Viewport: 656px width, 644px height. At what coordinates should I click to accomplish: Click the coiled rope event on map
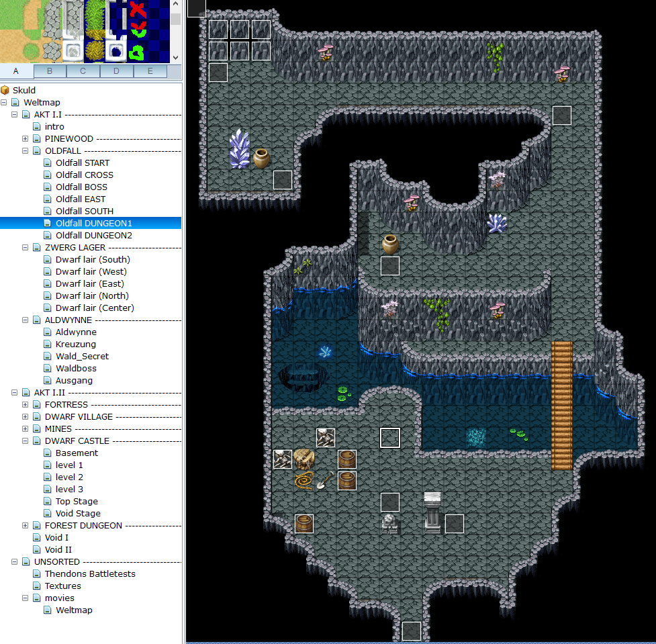tap(304, 480)
